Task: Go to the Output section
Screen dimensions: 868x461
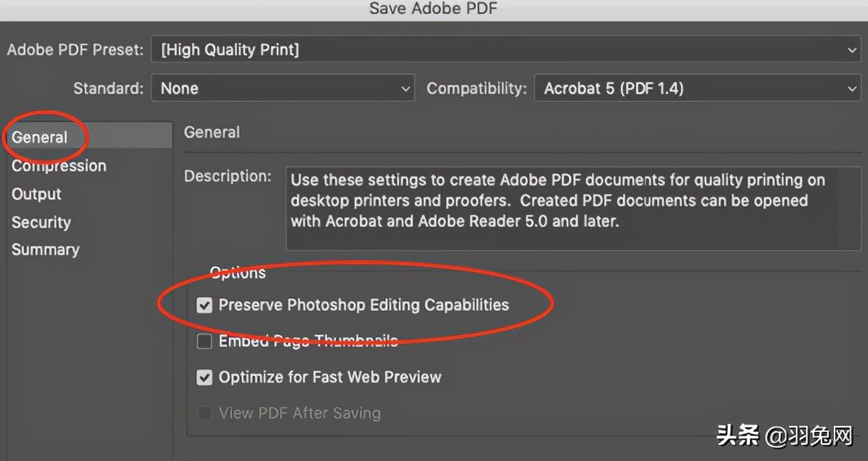Action: [x=36, y=194]
